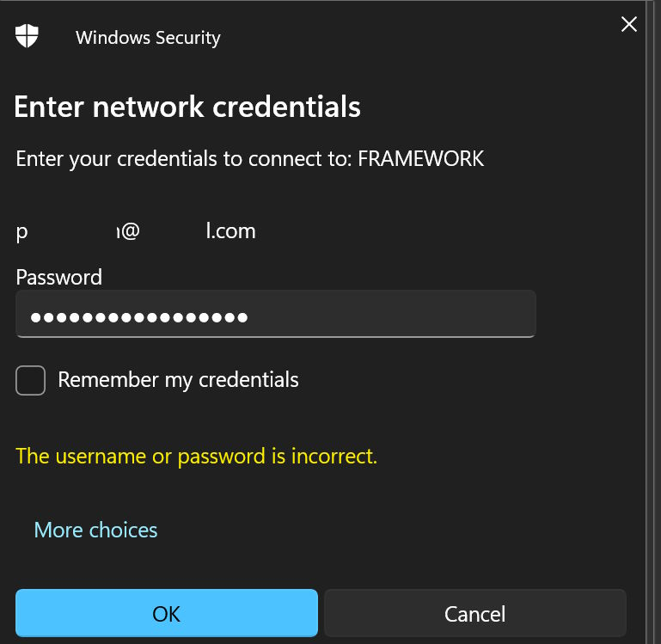Click the 'Remember my credentials' label text
Viewport: 661px width, 644px height.
pos(178,380)
